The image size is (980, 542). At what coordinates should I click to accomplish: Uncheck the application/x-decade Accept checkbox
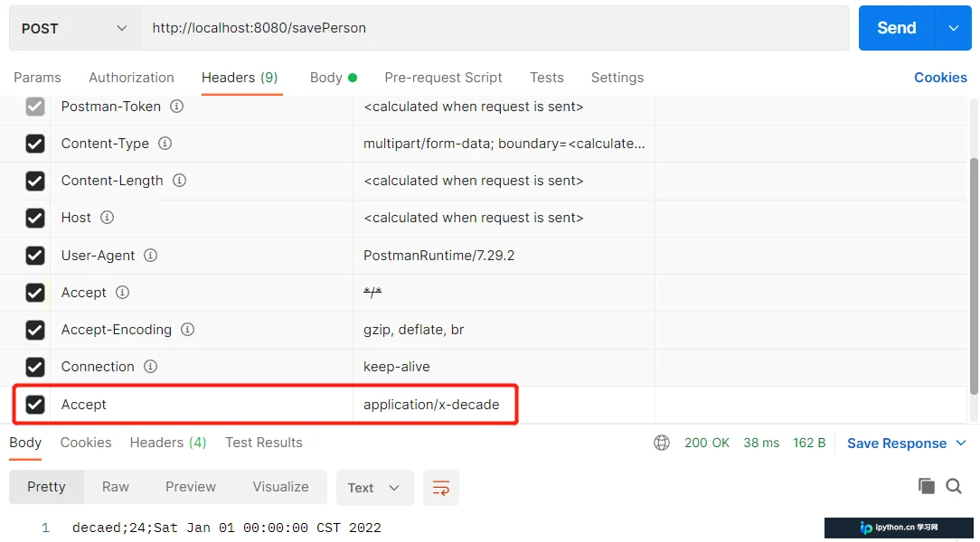(x=35, y=405)
